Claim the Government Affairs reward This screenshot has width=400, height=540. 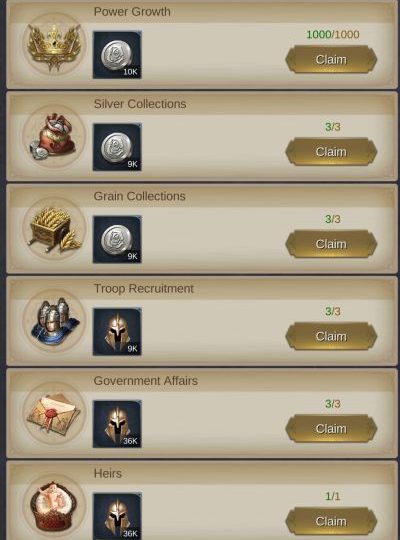[331, 429]
